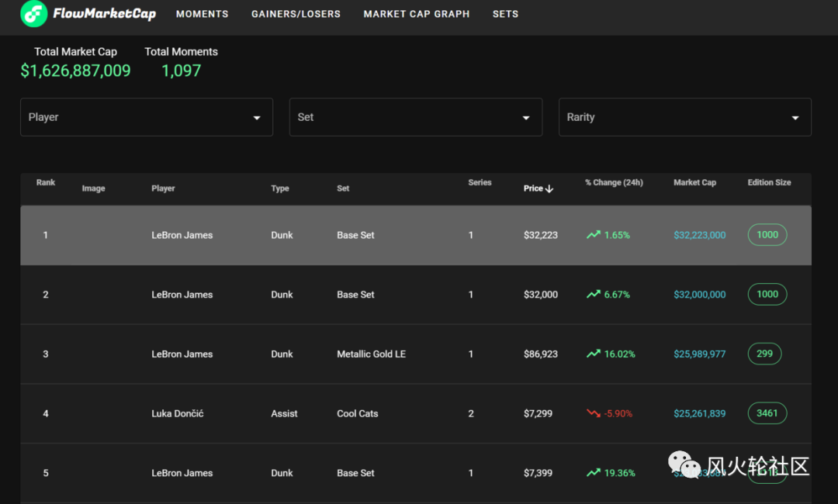Click the uptrend icon next to 16.02%
The height and width of the screenshot is (504, 838).
tap(594, 354)
